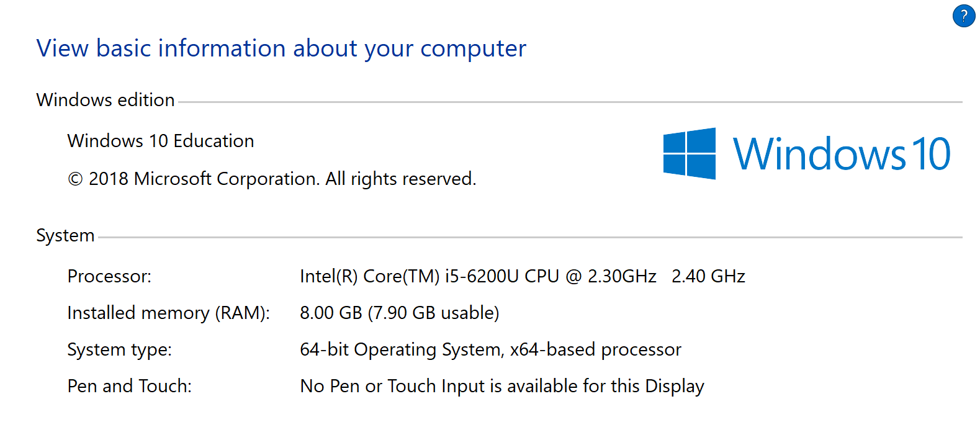This screenshot has width=980, height=422.
Task: Click the 'No Pen or Touch Input' value text
Action: [x=501, y=386]
